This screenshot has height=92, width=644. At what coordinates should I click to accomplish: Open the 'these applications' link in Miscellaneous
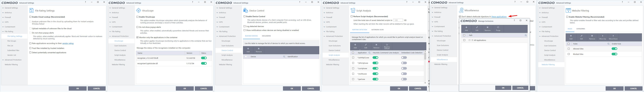tap(499, 17)
